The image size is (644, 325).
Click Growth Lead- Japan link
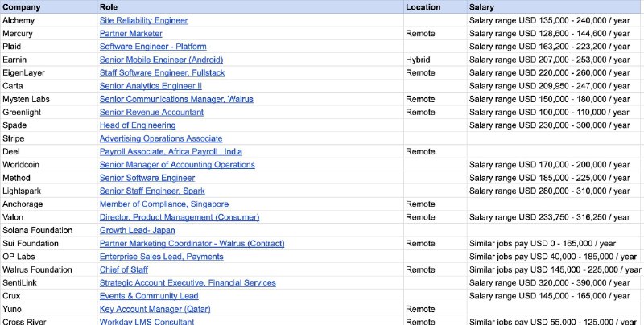[137, 230]
